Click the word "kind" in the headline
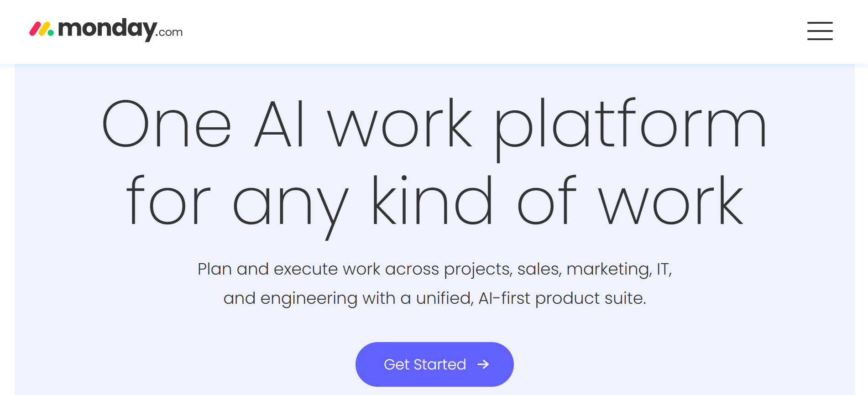 coord(432,202)
